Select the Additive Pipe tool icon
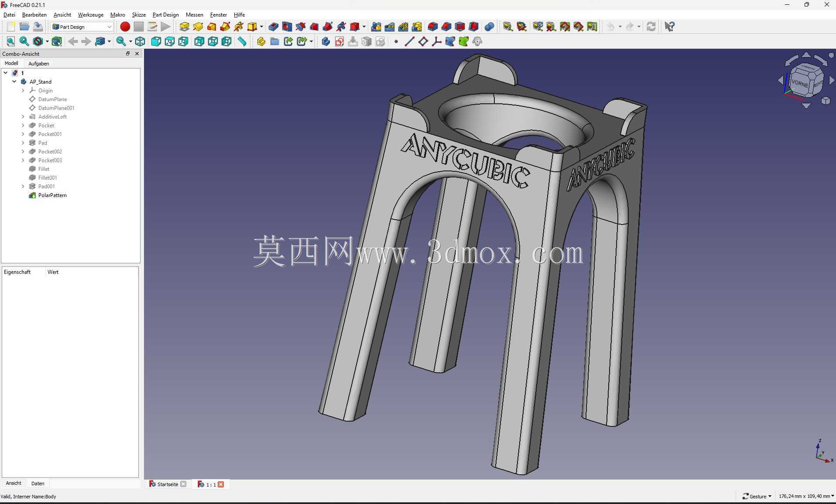 coord(225,27)
